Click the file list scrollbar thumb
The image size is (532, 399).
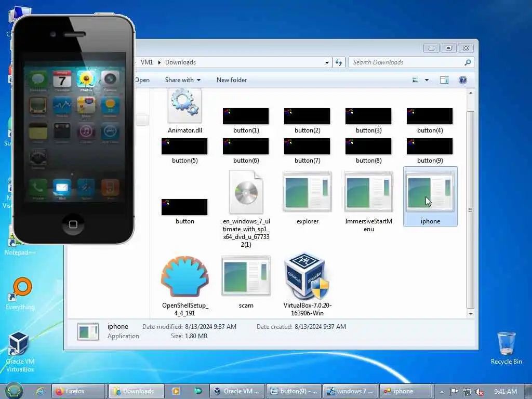pos(471,209)
